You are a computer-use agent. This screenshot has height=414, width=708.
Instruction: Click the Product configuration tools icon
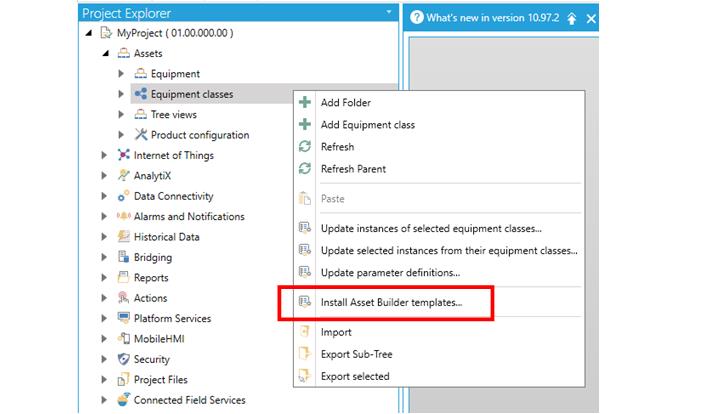(x=140, y=135)
